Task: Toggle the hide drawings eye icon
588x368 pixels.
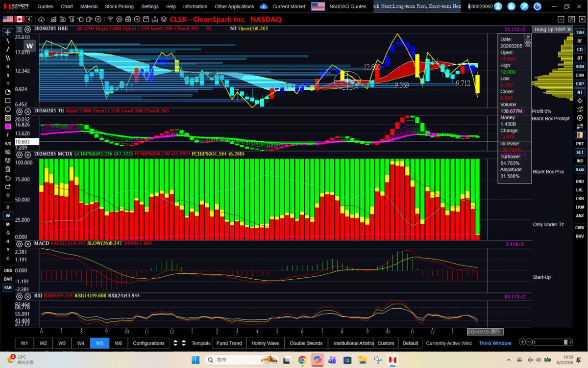Action: 8,152
